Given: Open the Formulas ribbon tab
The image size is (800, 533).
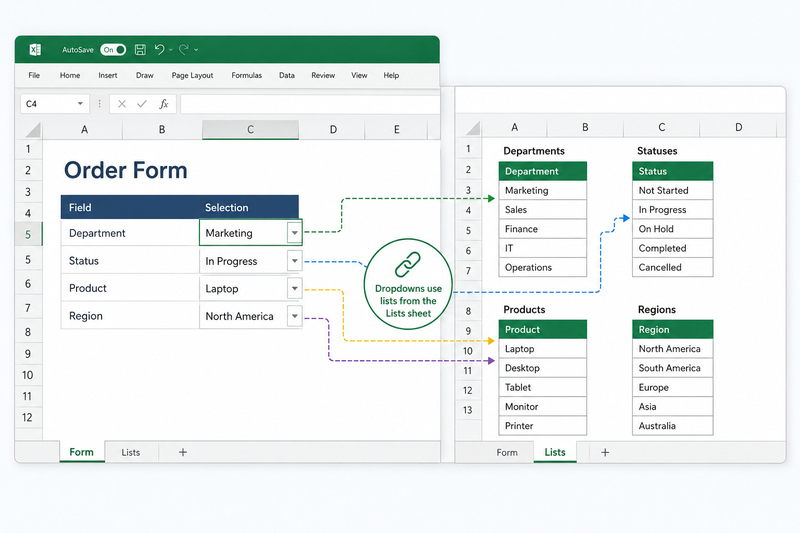Looking at the screenshot, I should (x=246, y=75).
